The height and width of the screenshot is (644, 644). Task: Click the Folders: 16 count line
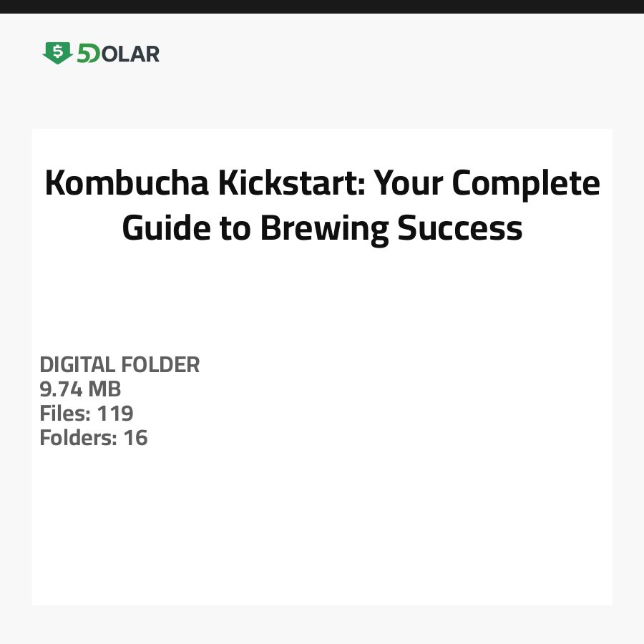point(94,438)
